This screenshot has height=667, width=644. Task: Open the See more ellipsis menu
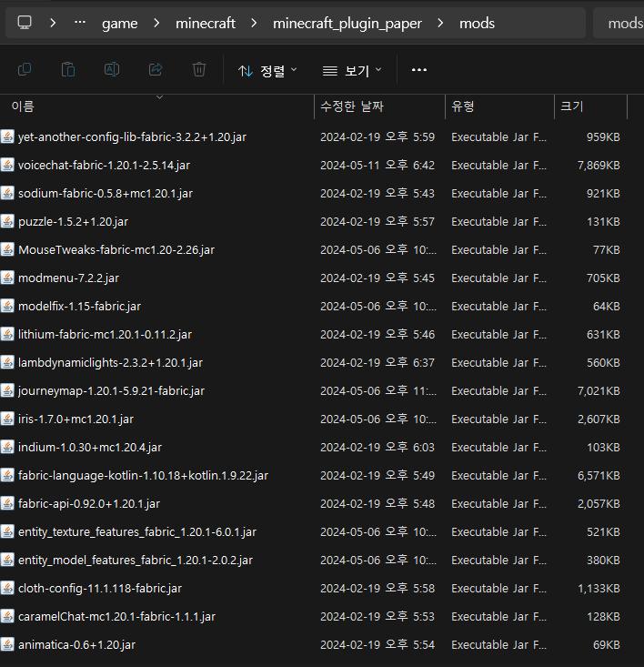click(x=418, y=70)
